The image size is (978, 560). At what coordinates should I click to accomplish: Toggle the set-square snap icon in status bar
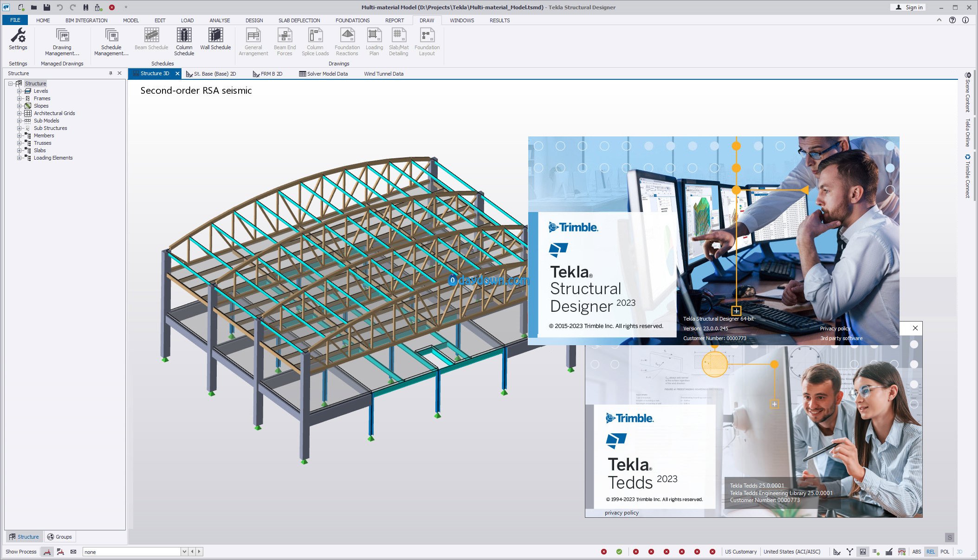pyautogui.click(x=836, y=552)
